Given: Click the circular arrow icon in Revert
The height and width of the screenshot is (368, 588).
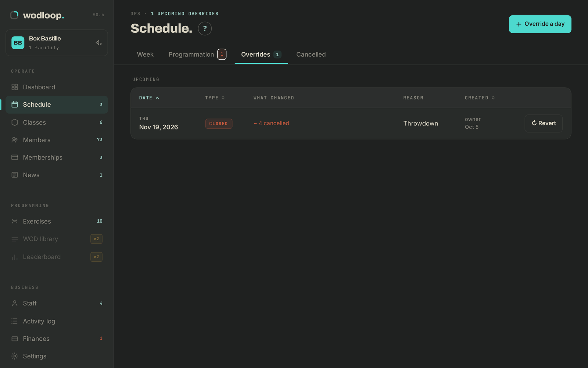Looking at the screenshot, I should [534, 123].
